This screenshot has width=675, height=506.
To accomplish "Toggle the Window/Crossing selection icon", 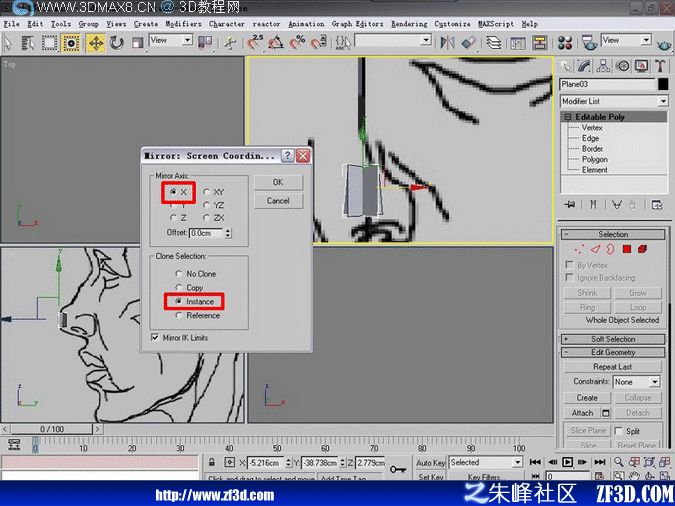I will (x=71, y=43).
